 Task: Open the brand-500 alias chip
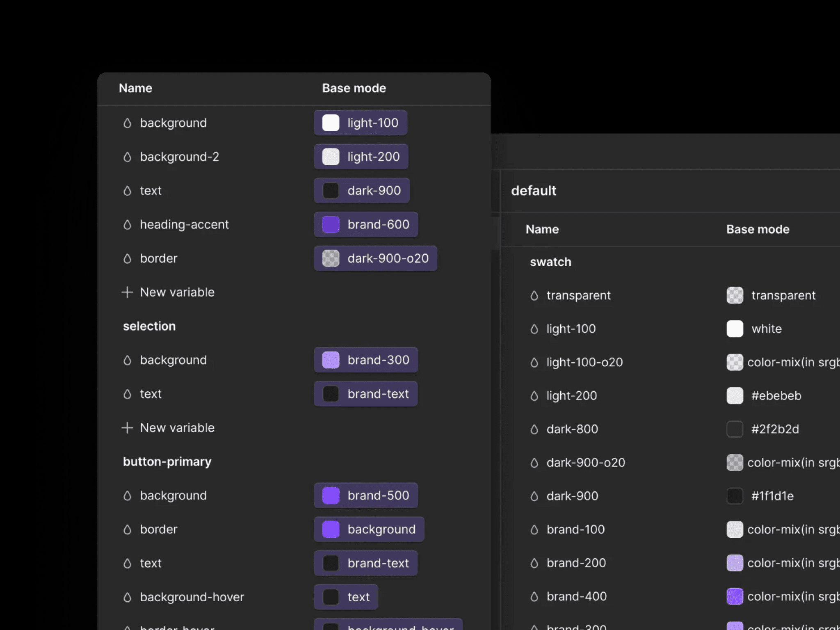point(366,495)
